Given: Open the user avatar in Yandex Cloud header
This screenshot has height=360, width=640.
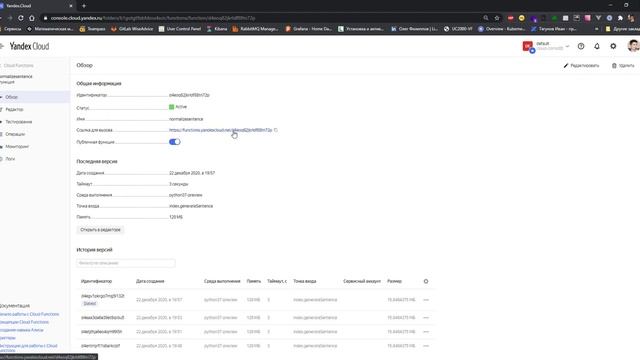Looking at the screenshot, I should [x=633, y=46].
